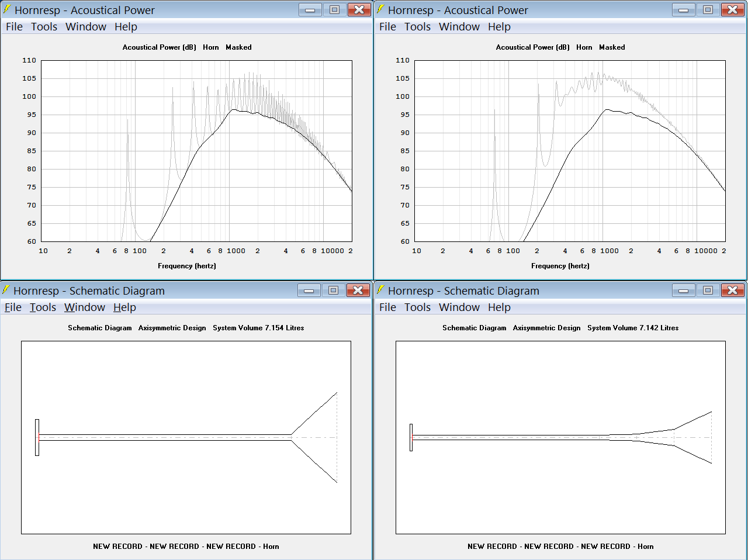The width and height of the screenshot is (748, 560).
Task: Open File menu in top-left Acoustical Power window
Action: 14,26
